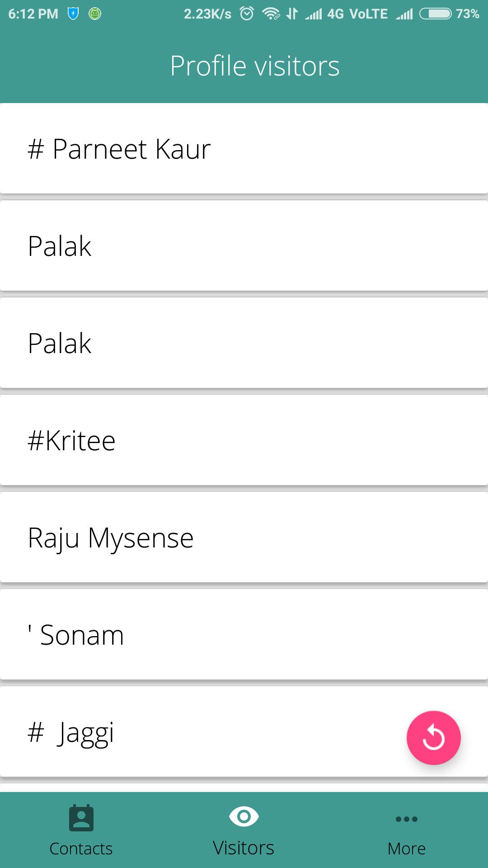Image resolution: width=488 pixels, height=868 pixels.
Task: Tap the blue shield status icon
Action: pyautogui.click(x=73, y=14)
